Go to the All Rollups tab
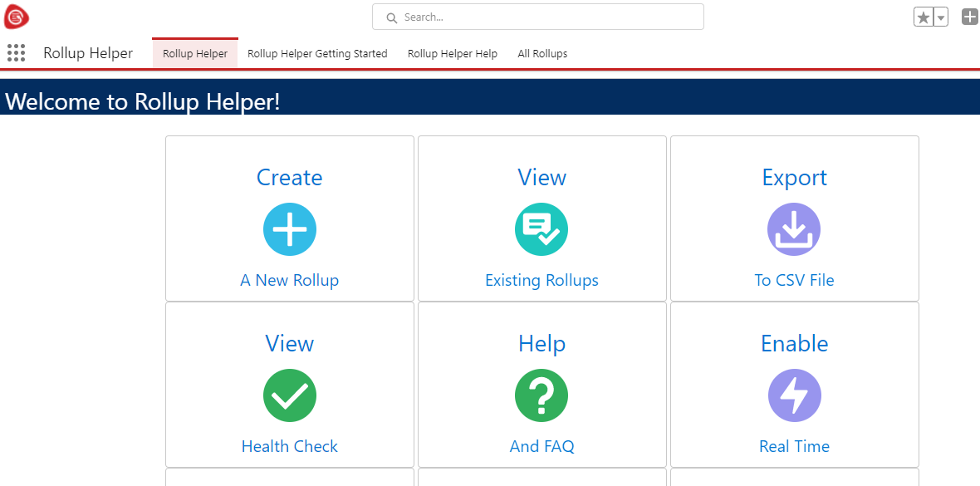The image size is (980, 486). coord(542,54)
